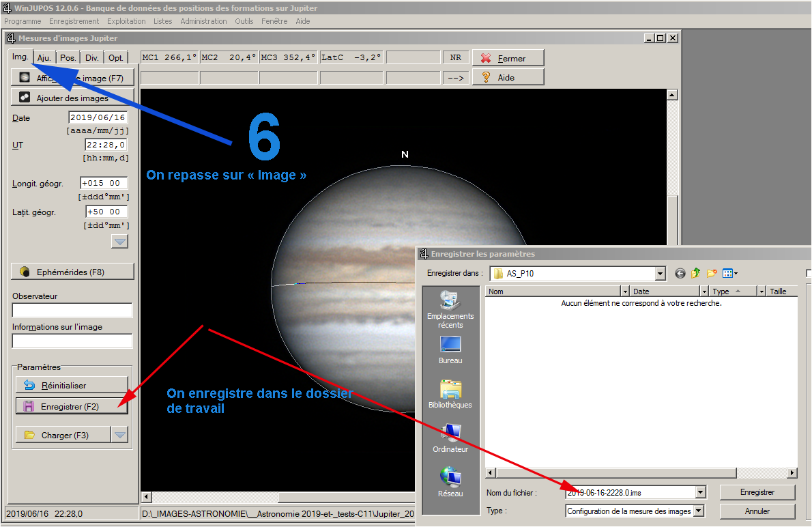Image resolution: width=812 pixels, height=527 pixels.
Task: Open the Outils menu
Action: click(x=244, y=21)
